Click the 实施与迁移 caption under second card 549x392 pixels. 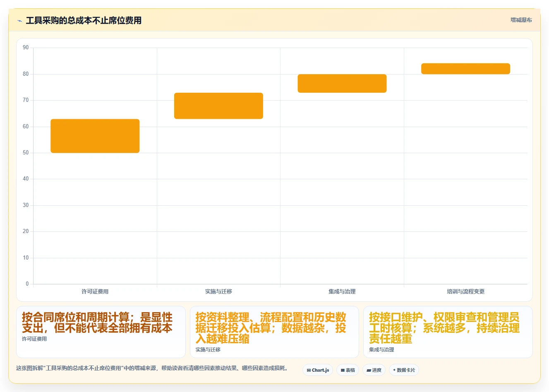click(x=208, y=350)
